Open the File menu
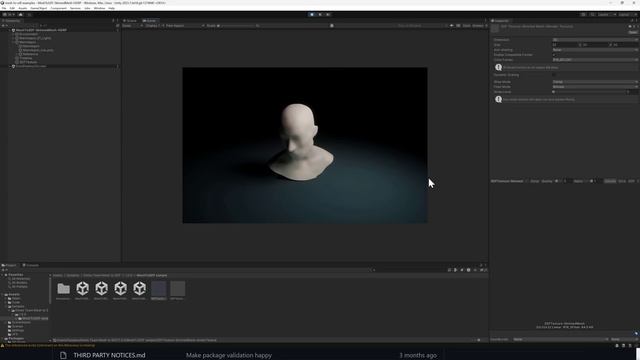 pyautogui.click(x=4, y=8)
